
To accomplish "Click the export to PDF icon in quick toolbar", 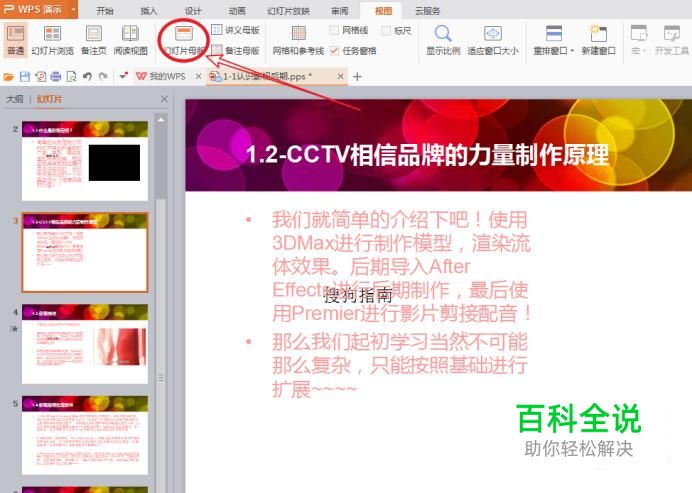I will (x=41, y=77).
